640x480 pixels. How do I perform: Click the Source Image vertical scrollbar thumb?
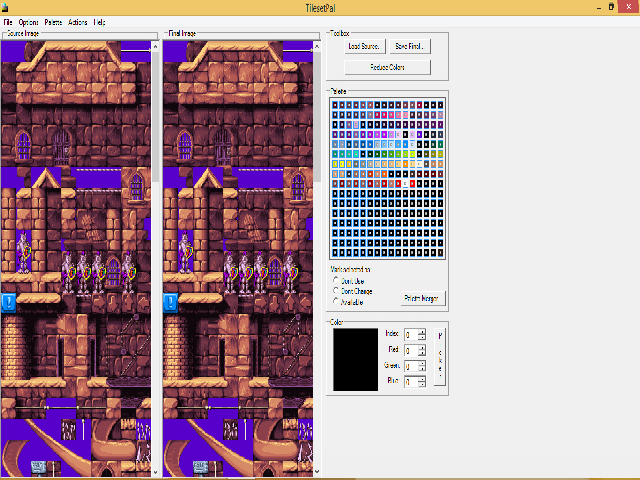155,117
